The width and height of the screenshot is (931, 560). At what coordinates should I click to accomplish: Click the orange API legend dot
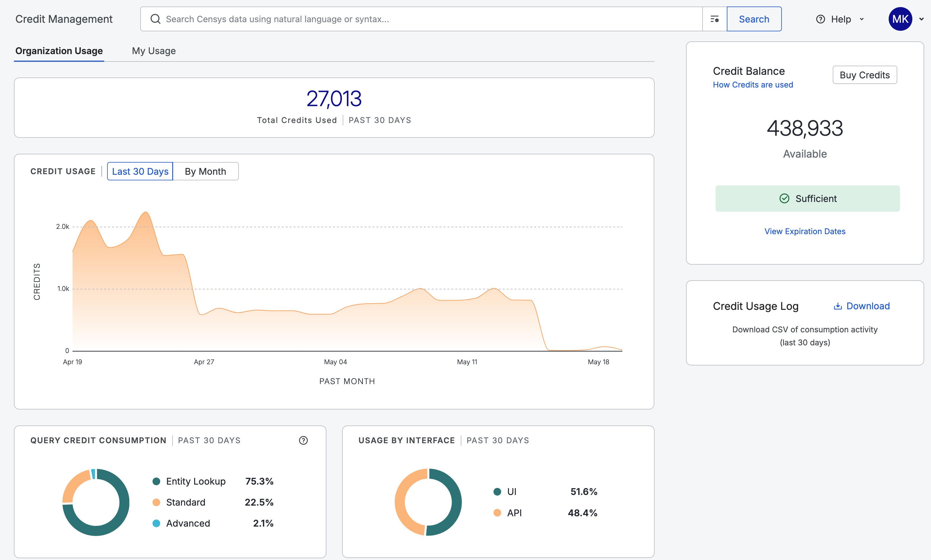(497, 513)
